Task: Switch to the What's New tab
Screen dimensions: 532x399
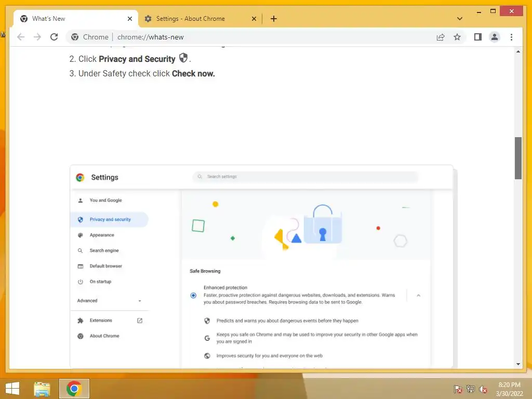Action: [x=76, y=19]
